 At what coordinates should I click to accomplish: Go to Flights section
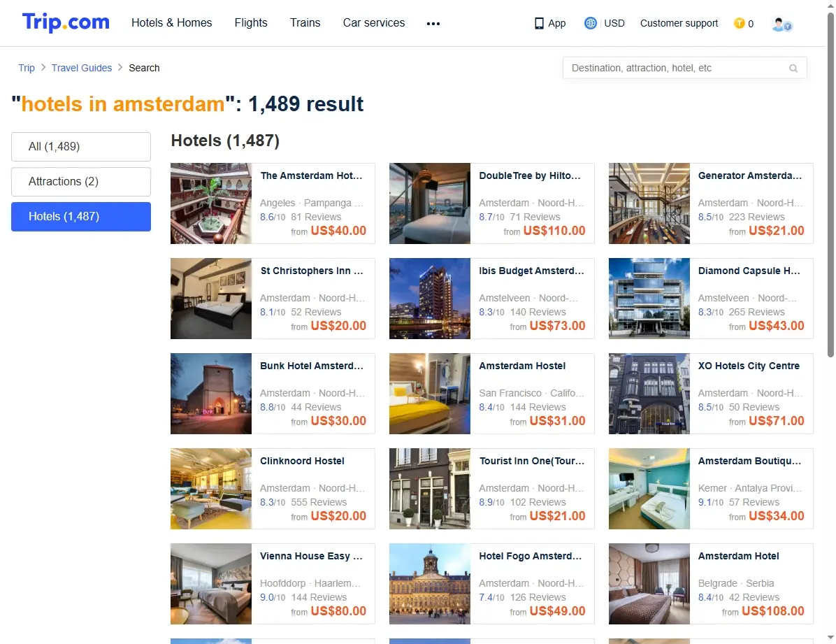[x=251, y=23]
